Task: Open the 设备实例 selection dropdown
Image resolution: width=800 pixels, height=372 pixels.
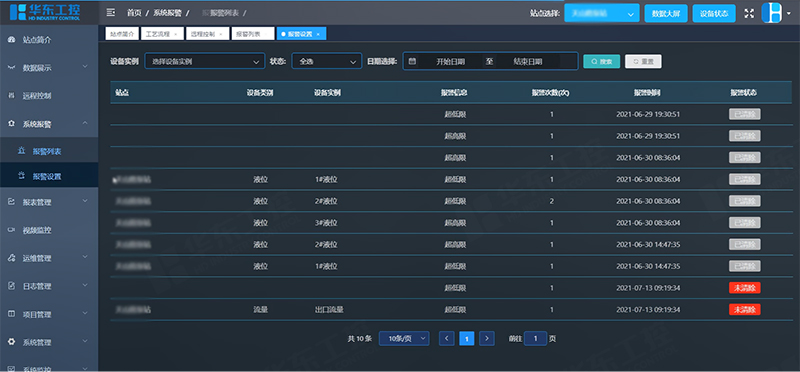Action: [x=205, y=61]
